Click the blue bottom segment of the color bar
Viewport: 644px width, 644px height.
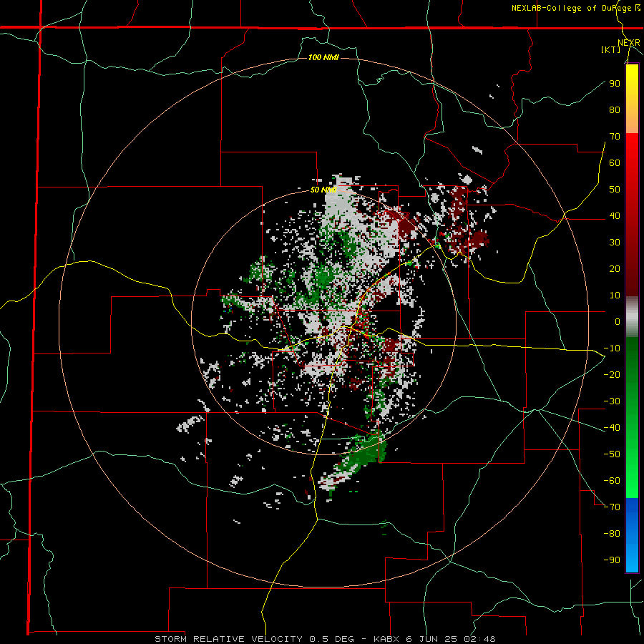pyautogui.click(x=632, y=535)
